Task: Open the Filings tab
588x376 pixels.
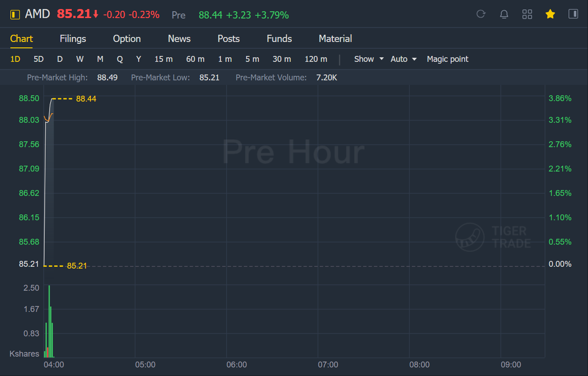Action: point(73,39)
